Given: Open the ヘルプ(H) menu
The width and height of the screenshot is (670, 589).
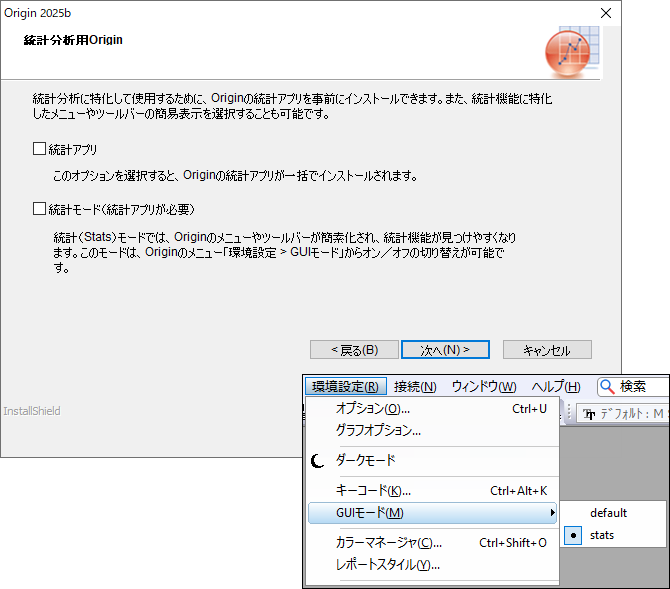Looking at the screenshot, I should click(556, 386).
